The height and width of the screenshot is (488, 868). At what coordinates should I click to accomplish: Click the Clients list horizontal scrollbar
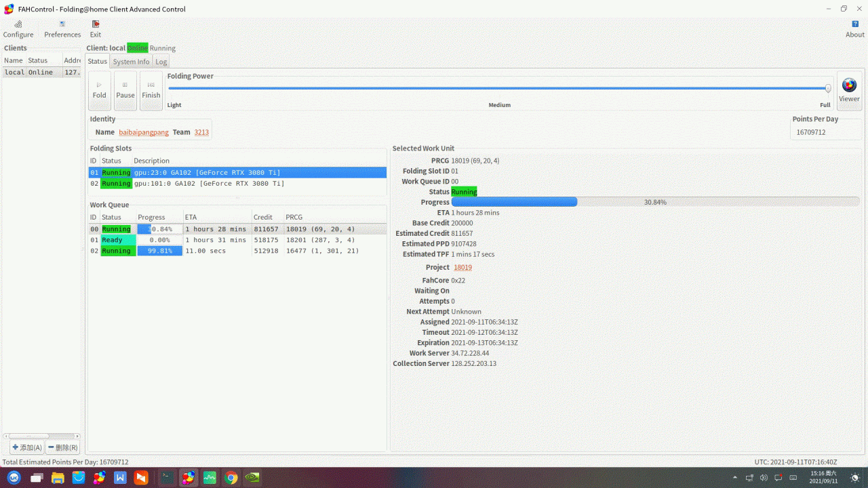point(41,436)
